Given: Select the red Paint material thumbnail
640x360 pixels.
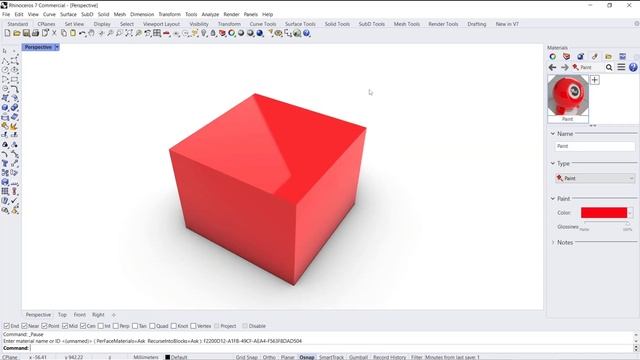Looking at the screenshot, I should pyautogui.click(x=568, y=98).
